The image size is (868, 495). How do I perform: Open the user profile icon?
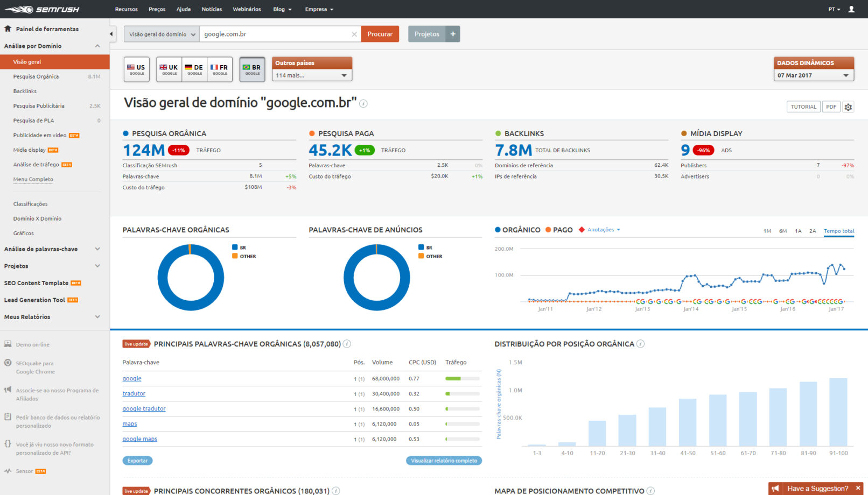851,9
